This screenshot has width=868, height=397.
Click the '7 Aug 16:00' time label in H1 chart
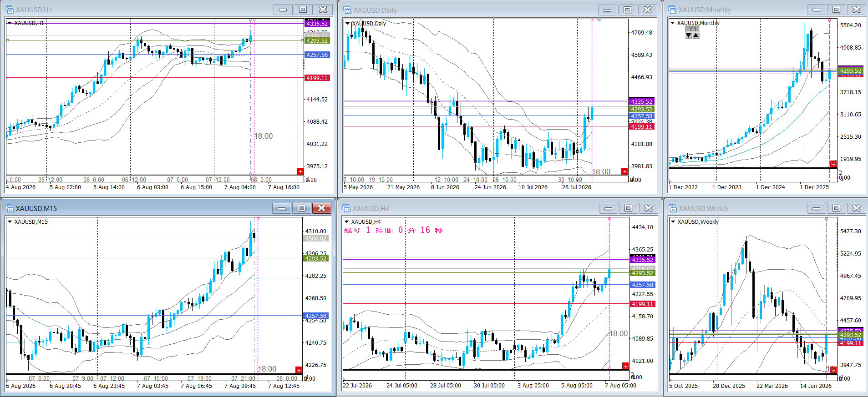[284, 187]
